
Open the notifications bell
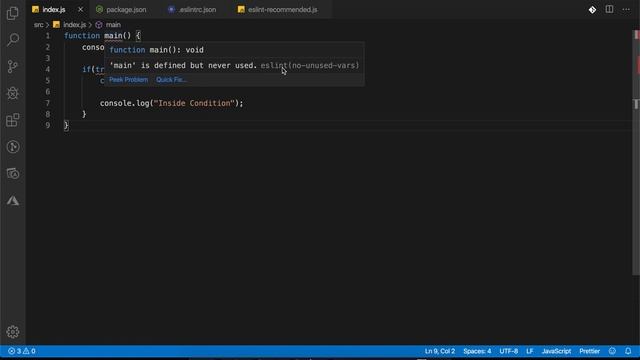tap(628, 351)
